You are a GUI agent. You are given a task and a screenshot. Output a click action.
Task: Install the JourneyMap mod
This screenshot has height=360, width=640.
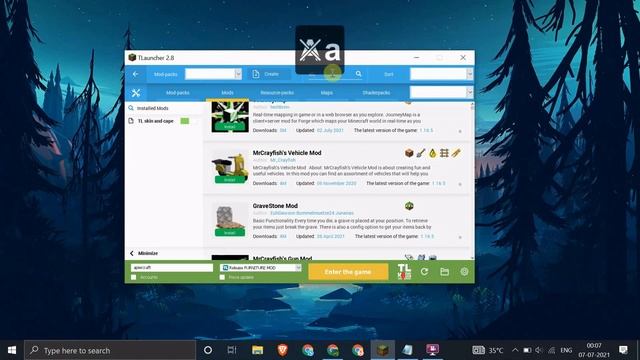[x=230, y=127]
